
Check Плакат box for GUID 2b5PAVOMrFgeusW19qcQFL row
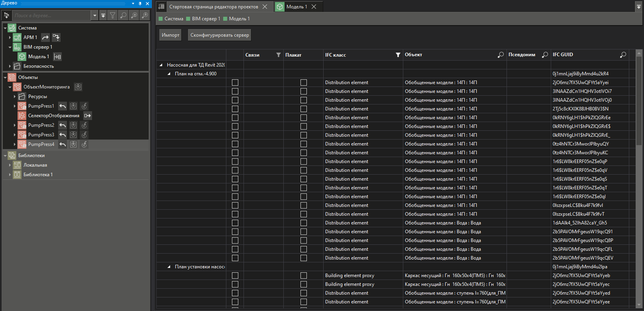(304, 249)
